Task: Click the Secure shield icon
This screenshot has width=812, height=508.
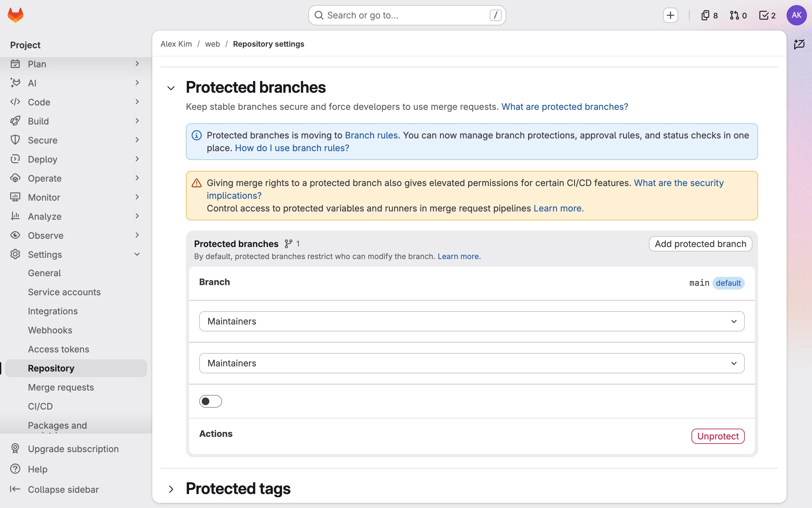Action: [15, 140]
